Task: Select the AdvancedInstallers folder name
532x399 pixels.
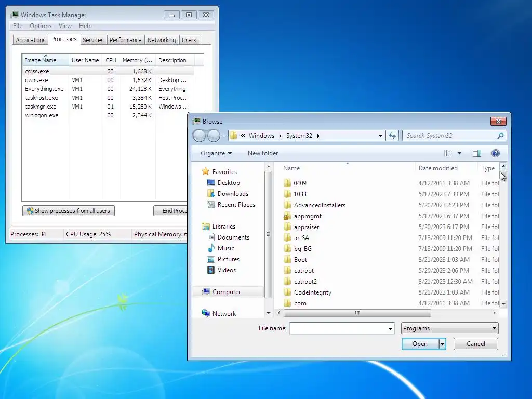Action: pos(320,205)
